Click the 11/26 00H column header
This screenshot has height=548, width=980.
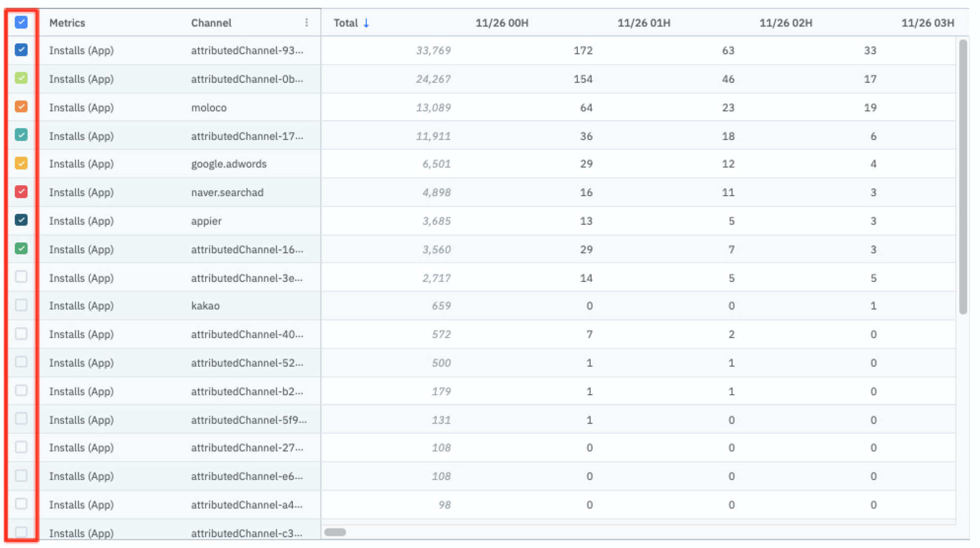click(502, 23)
